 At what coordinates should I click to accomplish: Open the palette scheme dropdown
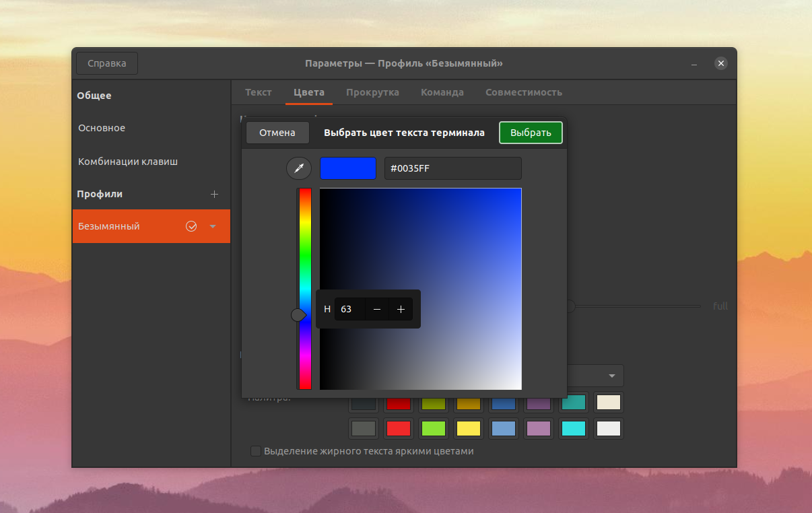[597, 376]
